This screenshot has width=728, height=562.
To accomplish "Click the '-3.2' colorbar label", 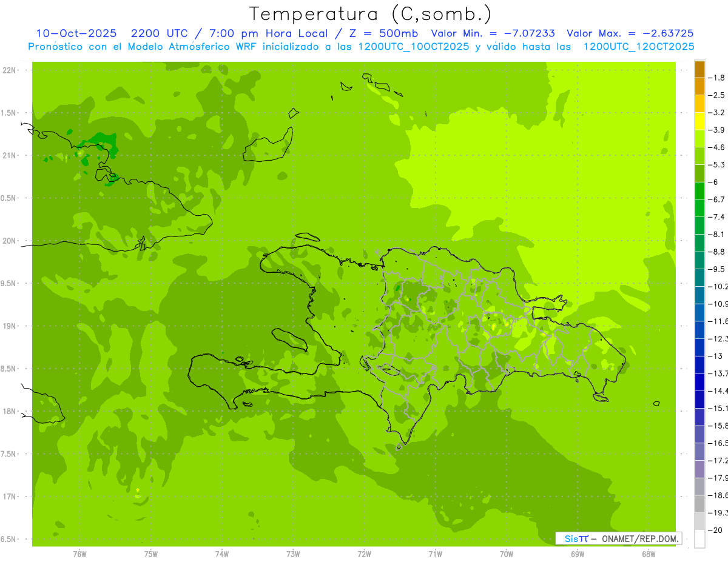I will click(717, 113).
